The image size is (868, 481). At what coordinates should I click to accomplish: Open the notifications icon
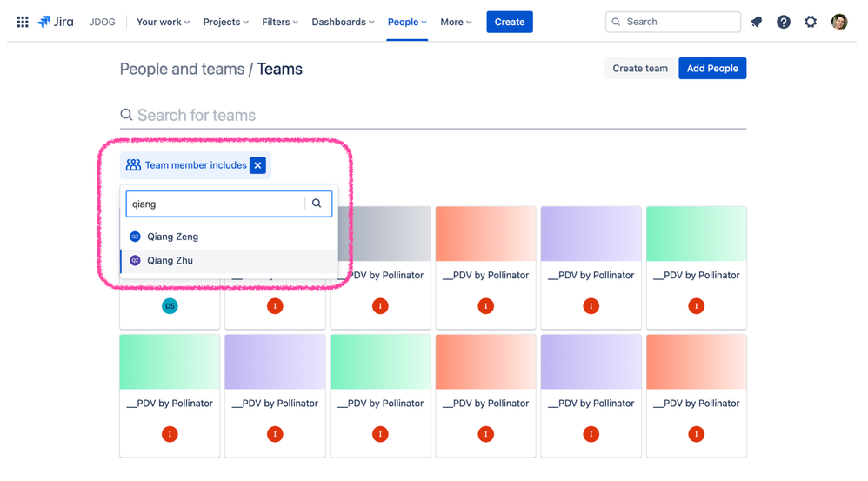coord(756,22)
